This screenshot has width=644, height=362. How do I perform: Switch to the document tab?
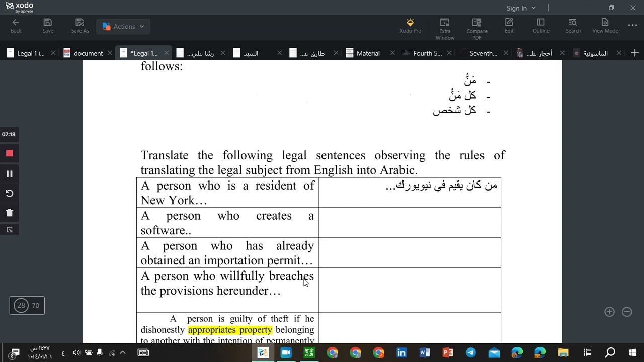[x=88, y=53]
